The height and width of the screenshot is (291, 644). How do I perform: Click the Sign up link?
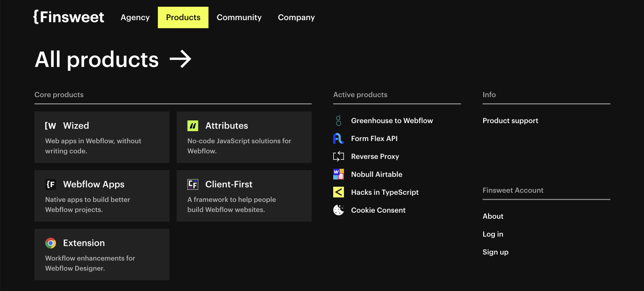pos(495,252)
